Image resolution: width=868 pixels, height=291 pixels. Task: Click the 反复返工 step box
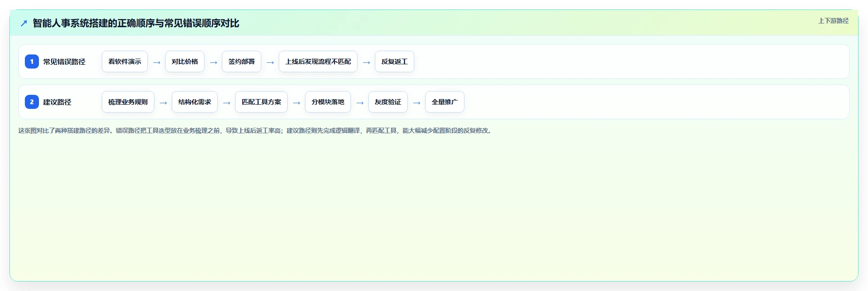[395, 61]
